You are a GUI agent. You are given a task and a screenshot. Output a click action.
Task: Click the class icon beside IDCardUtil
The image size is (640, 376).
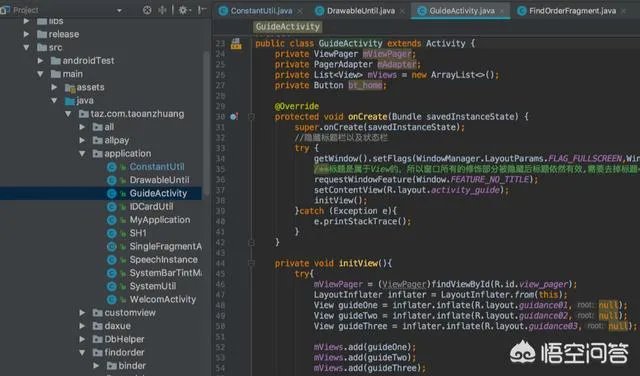coord(111,207)
